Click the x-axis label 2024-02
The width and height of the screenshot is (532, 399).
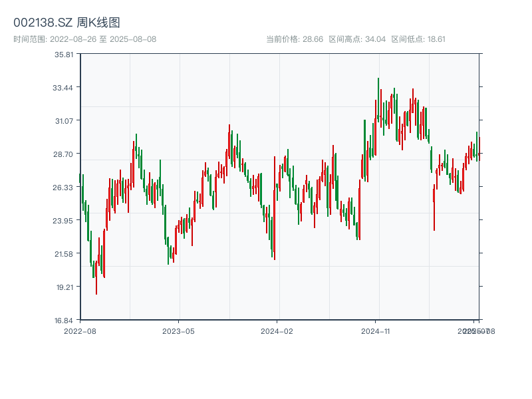coord(277,331)
